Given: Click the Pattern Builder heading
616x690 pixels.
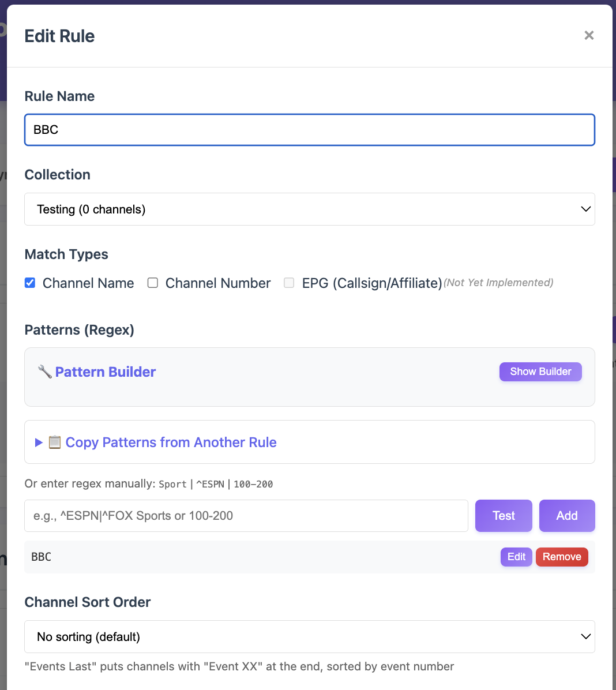Looking at the screenshot, I should point(106,372).
